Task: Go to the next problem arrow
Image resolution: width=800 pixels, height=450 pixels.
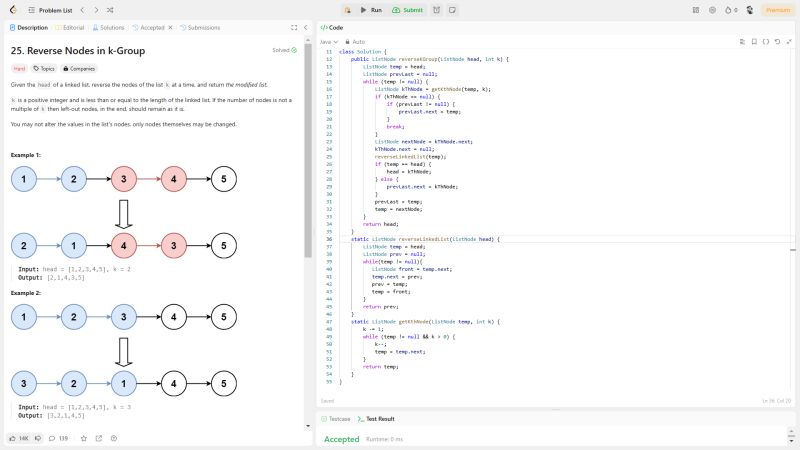Action: point(94,9)
